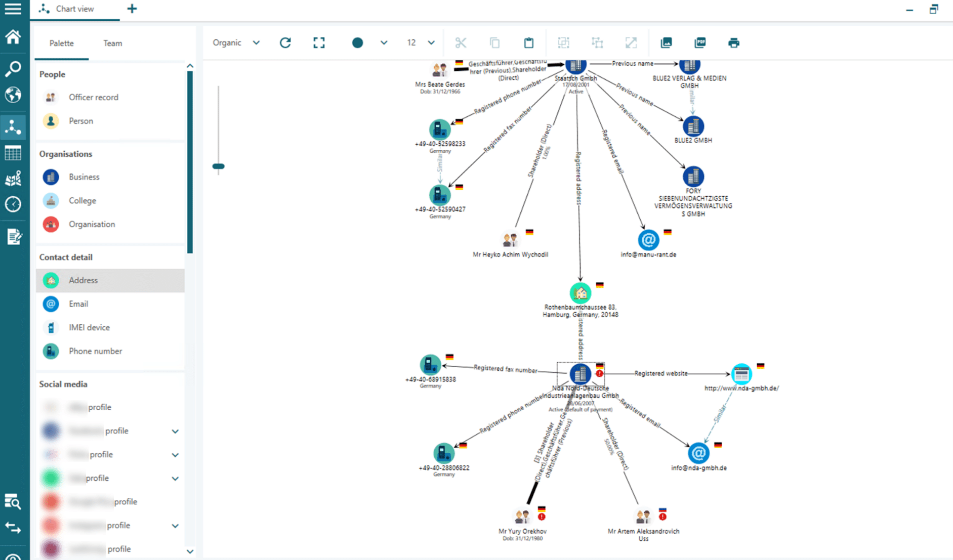953x560 pixels.
Task: Select the Chart view tab
Action: tap(75, 9)
